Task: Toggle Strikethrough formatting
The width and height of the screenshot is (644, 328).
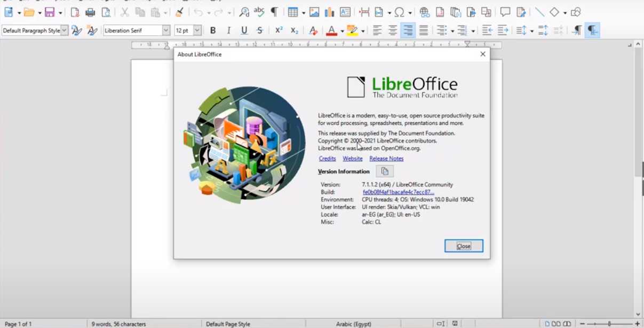Action: click(259, 30)
